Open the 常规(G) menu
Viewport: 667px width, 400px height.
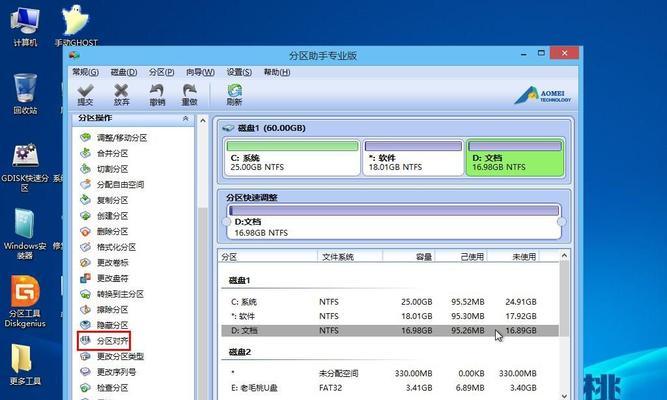(x=86, y=72)
